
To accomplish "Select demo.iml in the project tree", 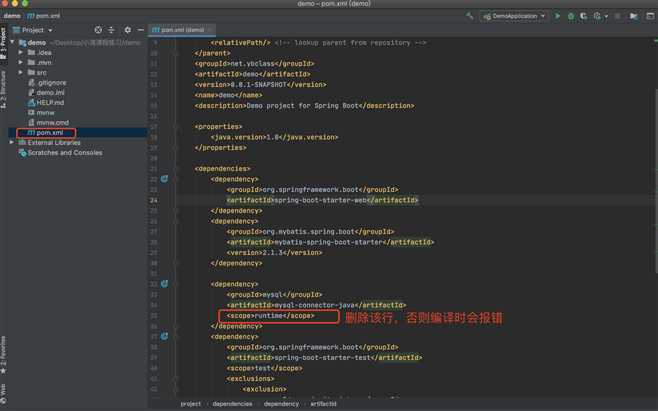I will tap(46, 93).
